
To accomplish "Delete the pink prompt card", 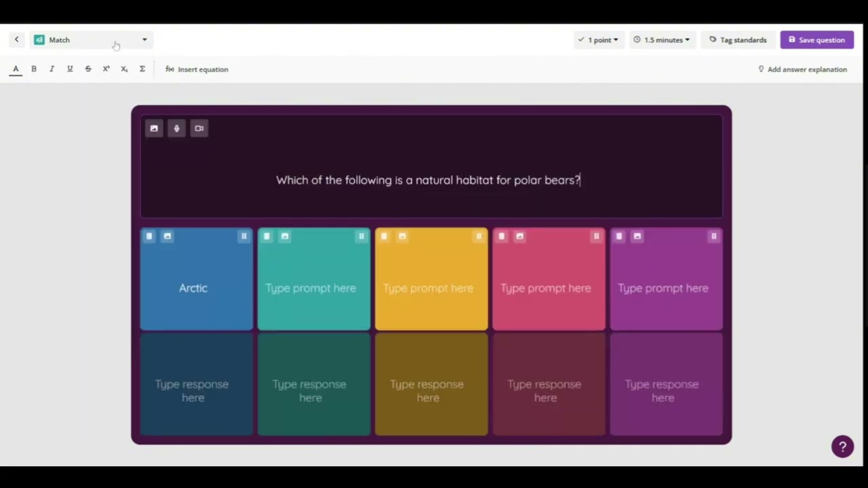I will click(x=502, y=236).
